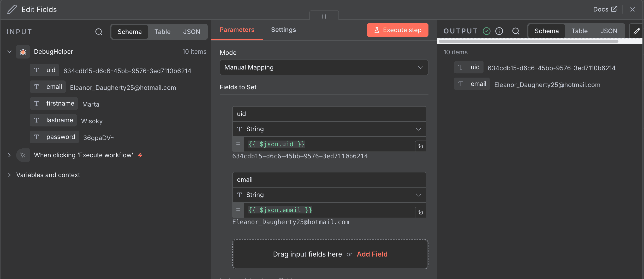The height and width of the screenshot is (279, 644).
Task: Switch INPUT view to Table
Action: tap(162, 32)
